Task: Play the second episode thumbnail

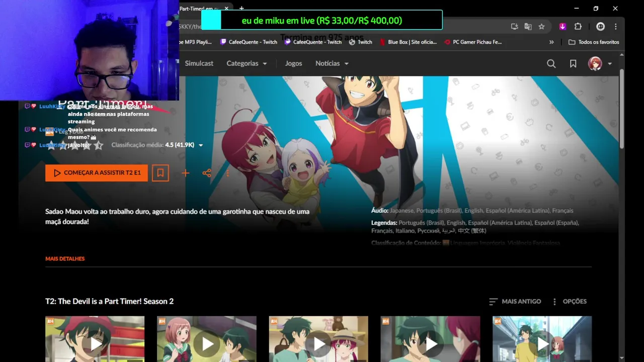Action: 207,339
